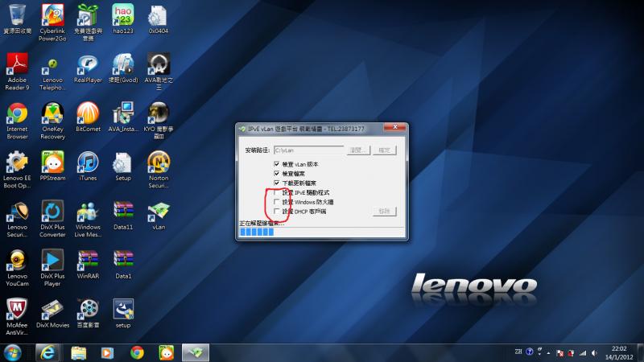Open the volume speaker tray icon

tap(594, 353)
